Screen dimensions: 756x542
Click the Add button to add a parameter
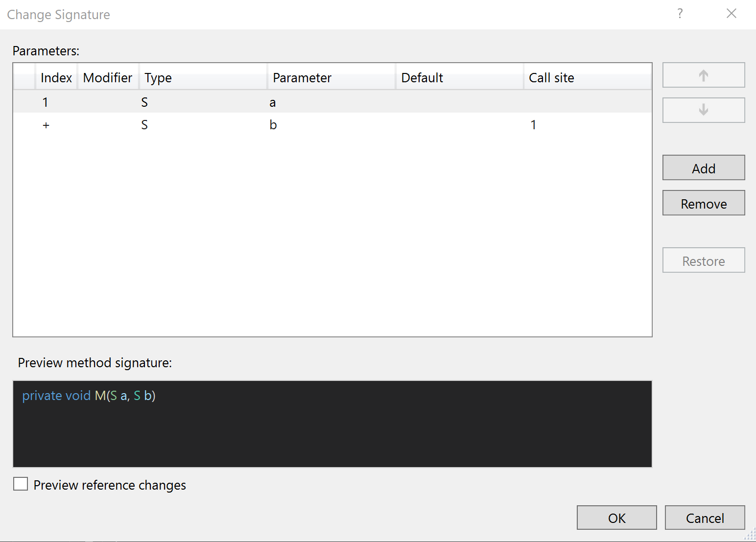703,167
